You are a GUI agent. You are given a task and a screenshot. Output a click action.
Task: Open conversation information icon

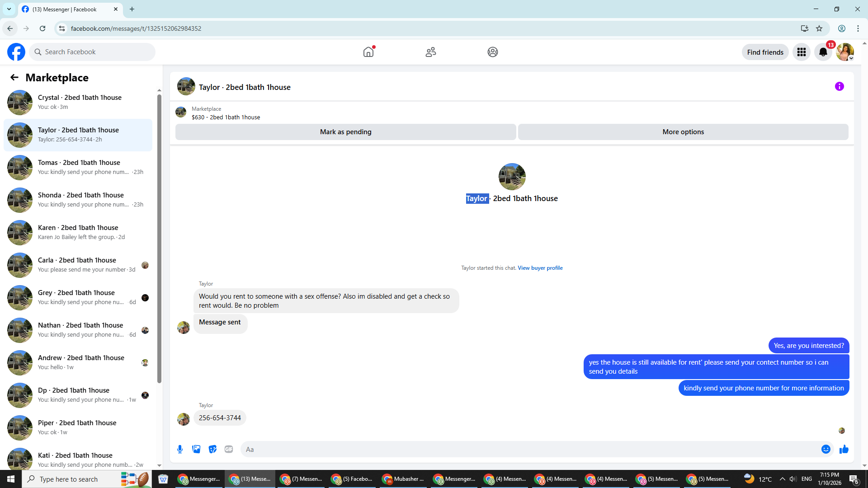coord(839,86)
